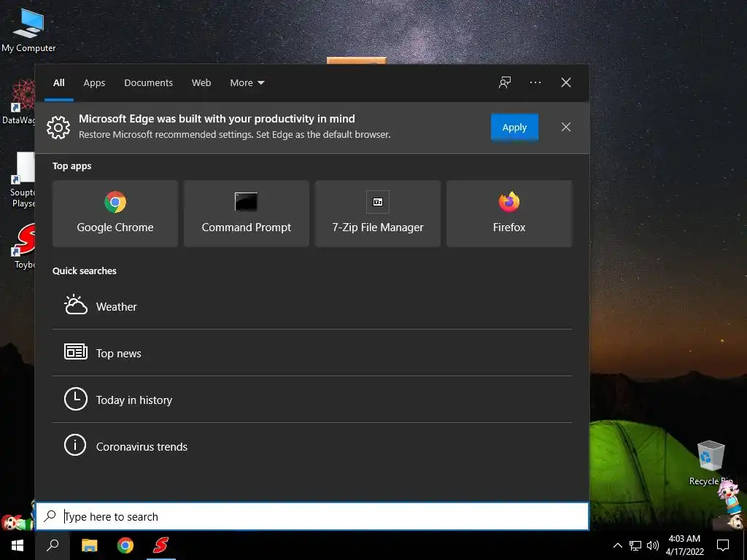Open Coronavirus trends quick search
The height and width of the screenshot is (560, 747).
click(312, 446)
